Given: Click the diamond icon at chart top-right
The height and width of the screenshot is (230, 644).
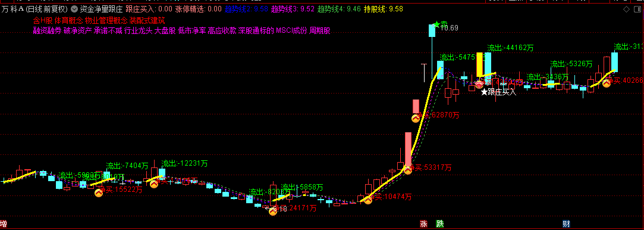Looking at the screenshot, I should tap(626, 9).
